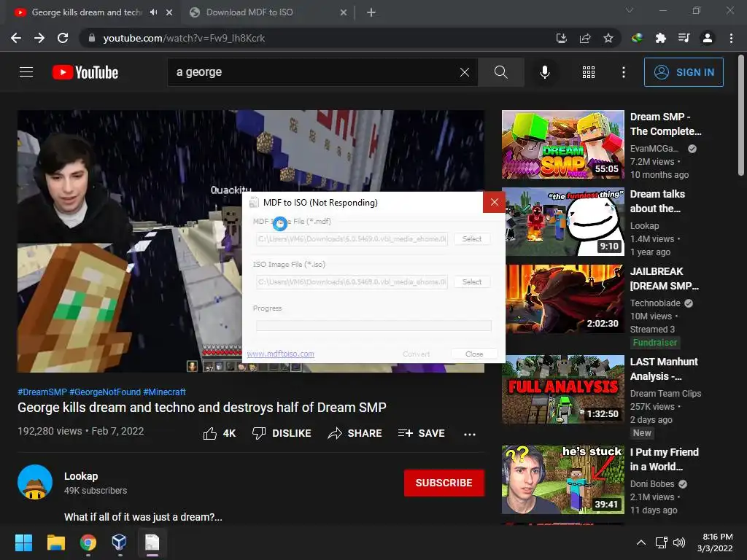Viewport: 747px width, 560px height.
Task: Open the install app icon in address bar
Action: pos(562,38)
